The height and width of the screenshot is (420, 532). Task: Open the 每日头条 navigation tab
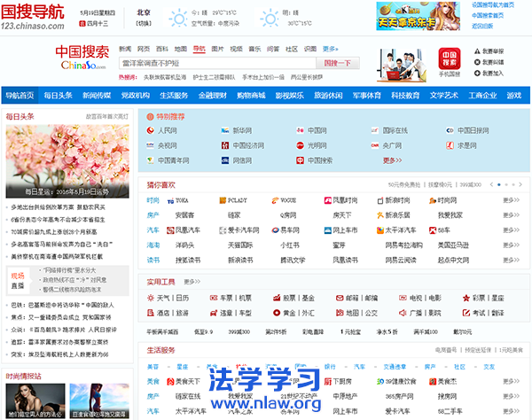(58, 96)
